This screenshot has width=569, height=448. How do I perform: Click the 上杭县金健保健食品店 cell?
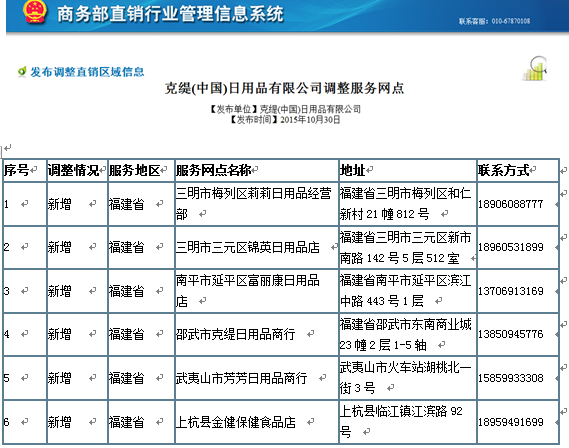coord(257,422)
